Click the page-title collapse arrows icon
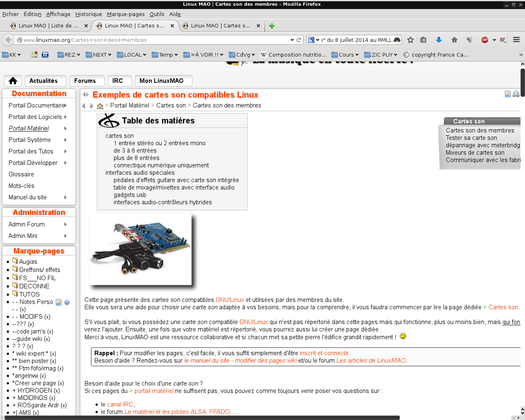Screen dimensions: 525x420 point(86,94)
